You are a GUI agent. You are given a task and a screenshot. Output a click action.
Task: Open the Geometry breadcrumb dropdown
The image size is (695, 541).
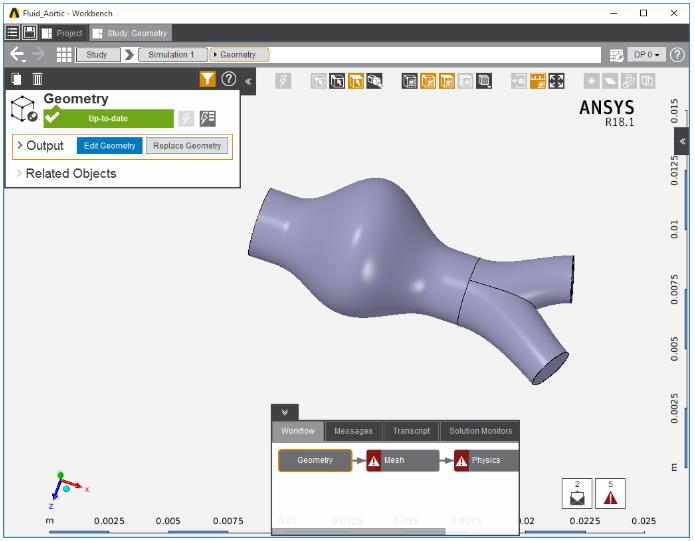(x=239, y=54)
